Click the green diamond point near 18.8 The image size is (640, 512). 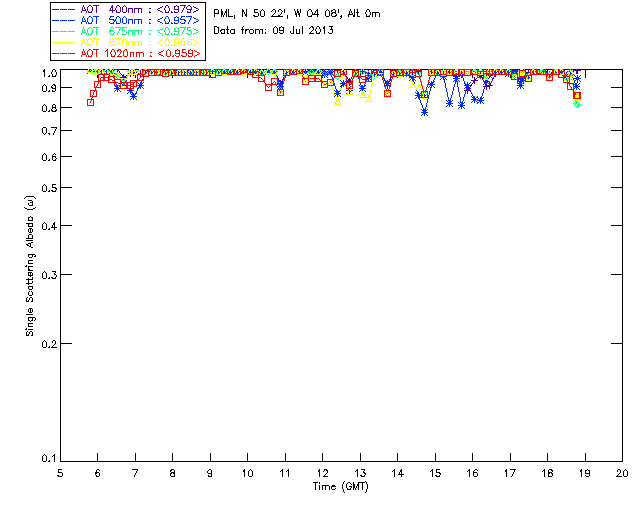tap(577, 104)
